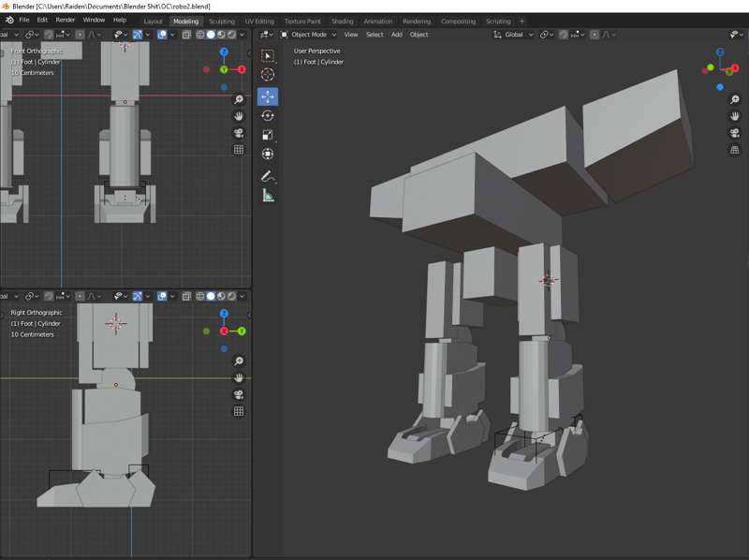Switch perspective/orthographic in User Perspective viewport

coord(735,150)
